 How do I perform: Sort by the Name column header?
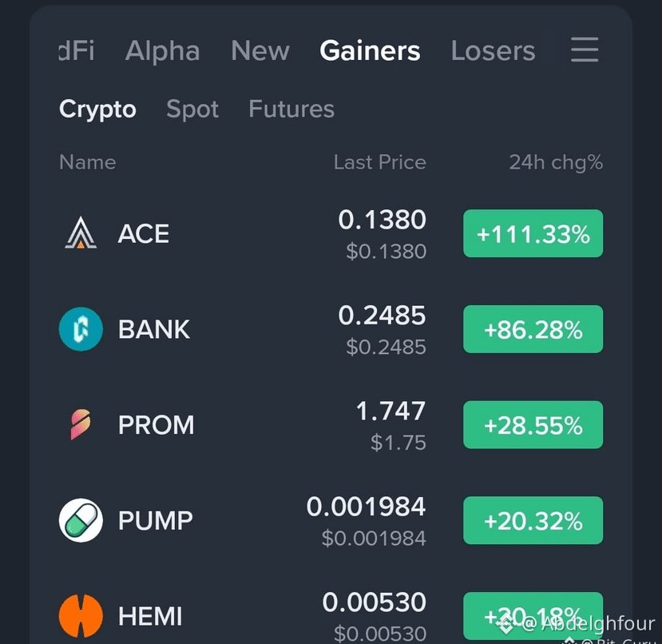pyautogui.click(x=87, y=162)
